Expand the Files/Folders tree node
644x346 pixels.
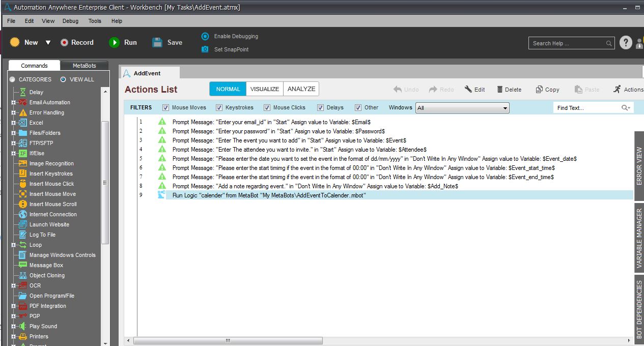[14, 133]
